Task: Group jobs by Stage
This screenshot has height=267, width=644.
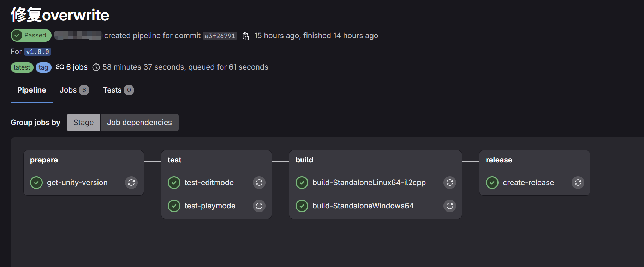Action: tap(84, 123)
